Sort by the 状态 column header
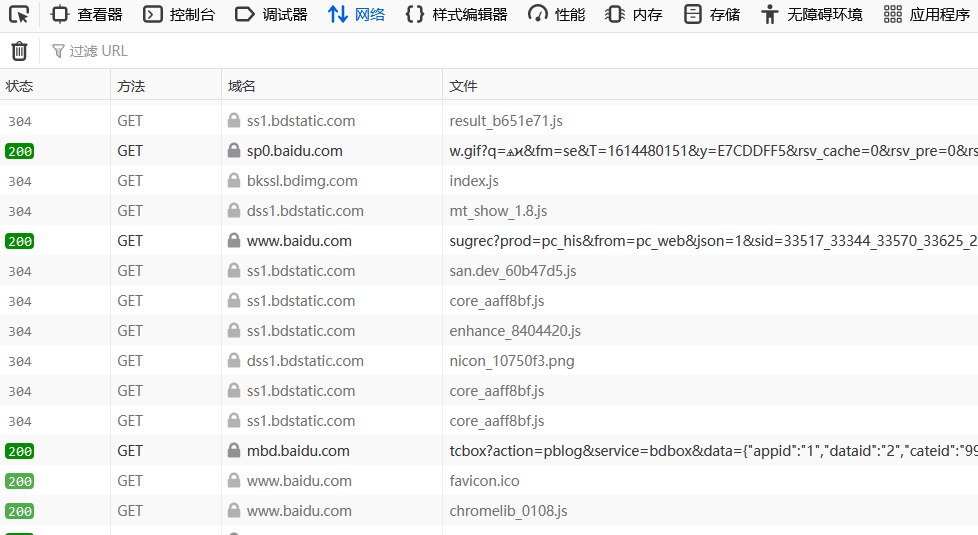Image resolution: width=978 pixels, height=535 pixels. click(55, 86)
